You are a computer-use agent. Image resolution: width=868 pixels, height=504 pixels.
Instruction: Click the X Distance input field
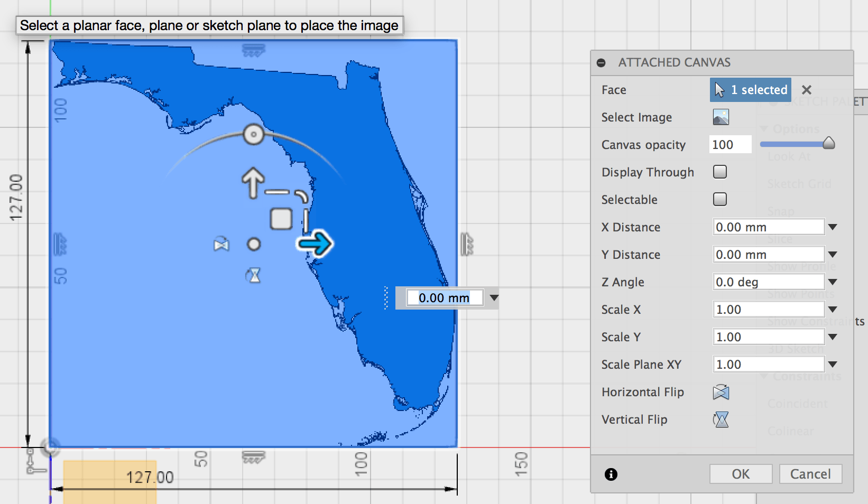click(769, 227)
